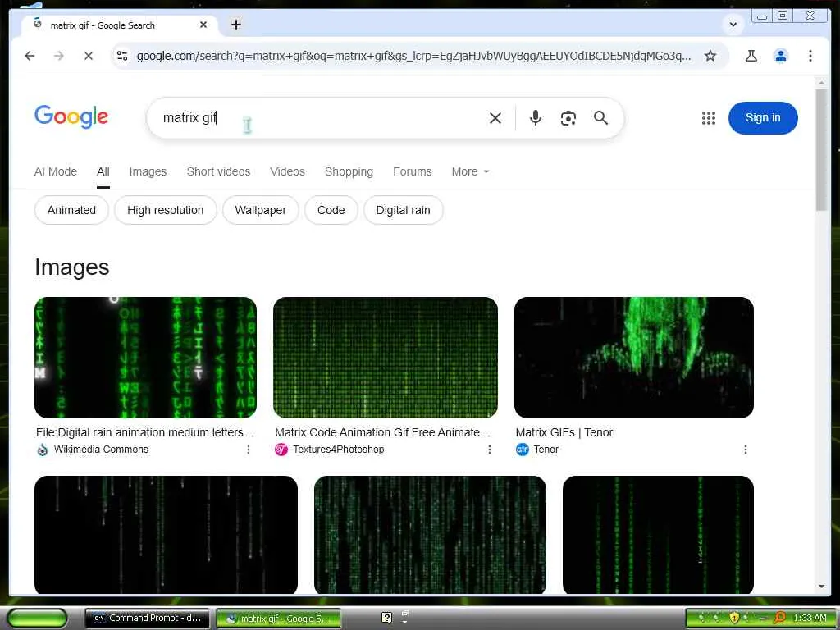Click the scrollbar down arrow
The height and width of the screenshot is (630, 840).
coord(821,587)
